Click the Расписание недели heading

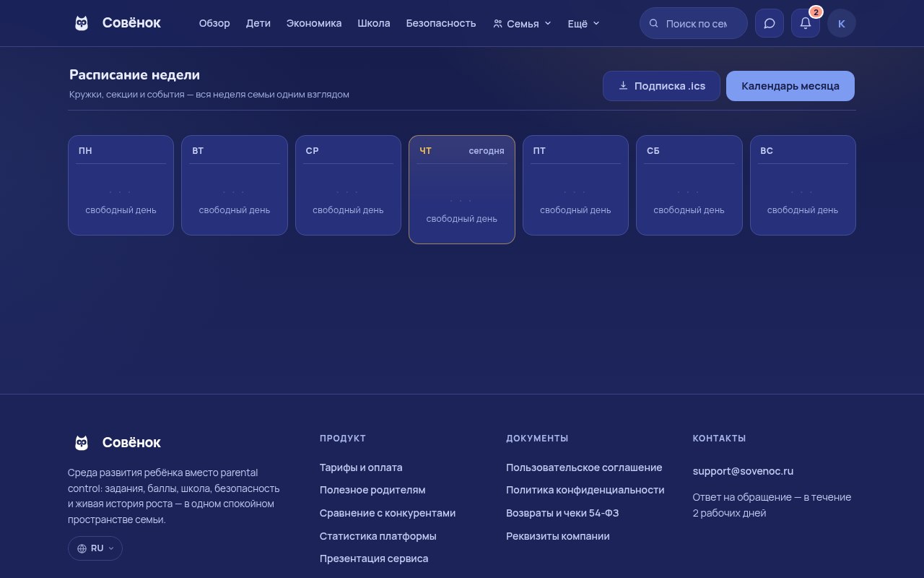[x=134, y=75]
